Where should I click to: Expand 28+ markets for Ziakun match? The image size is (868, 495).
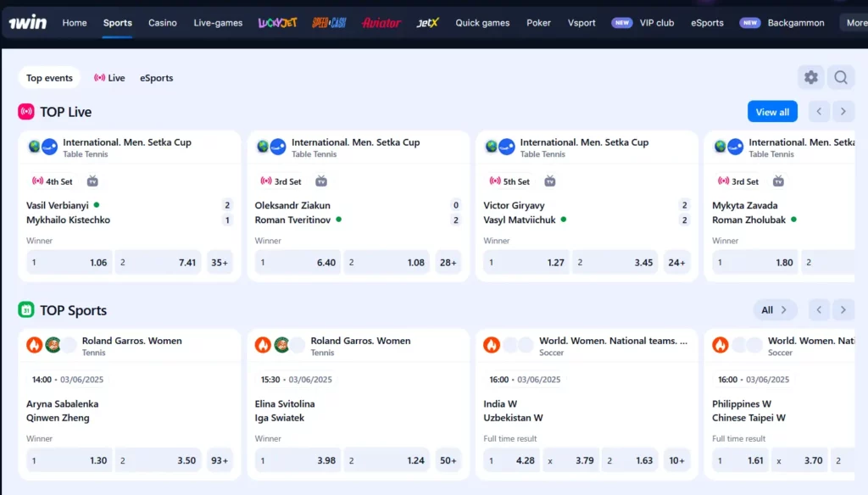coord(448,263)
